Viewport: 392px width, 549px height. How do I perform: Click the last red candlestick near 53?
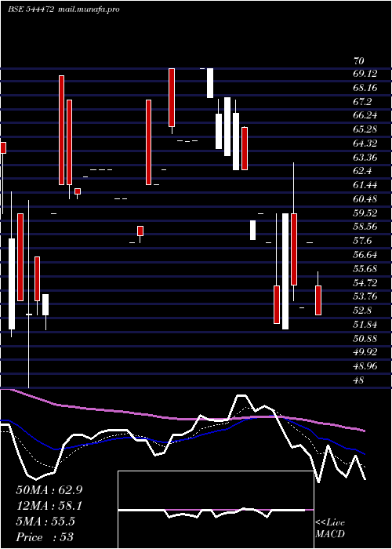point(318,300)
